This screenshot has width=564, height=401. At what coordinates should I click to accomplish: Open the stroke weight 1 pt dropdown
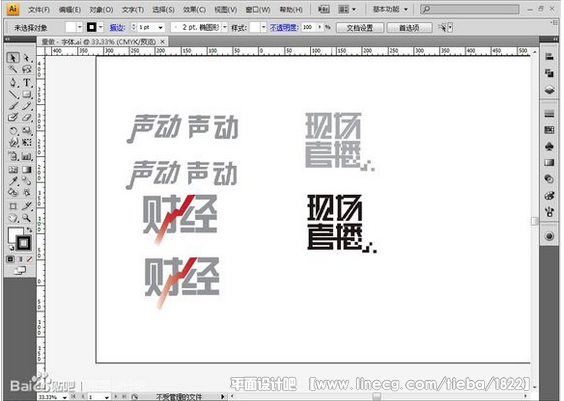tap(160, 27)
